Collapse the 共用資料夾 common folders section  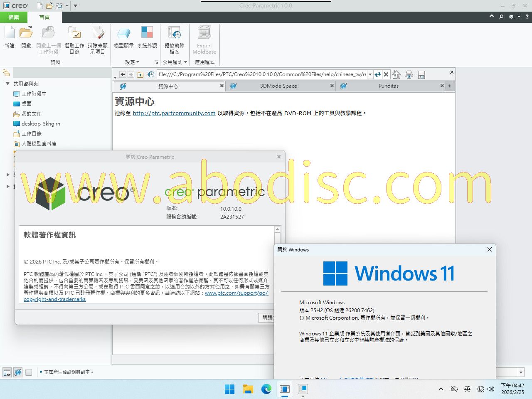coord(7,84)
